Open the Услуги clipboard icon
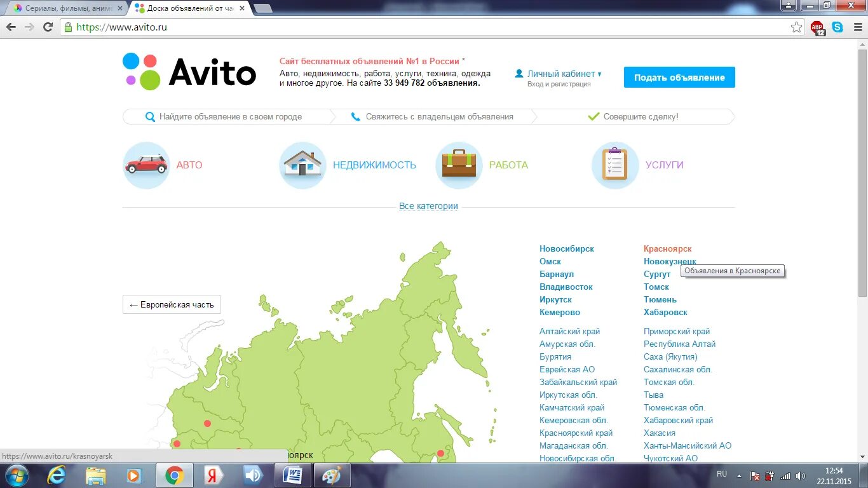868x488 pixels. (x=615, y=165)
